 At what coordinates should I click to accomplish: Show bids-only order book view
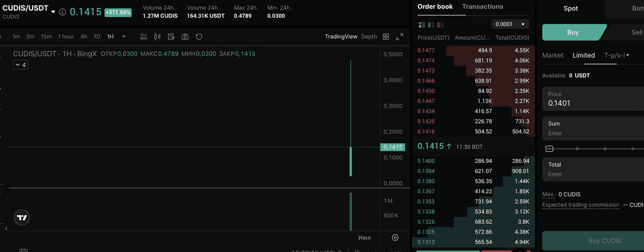[431, 25]
